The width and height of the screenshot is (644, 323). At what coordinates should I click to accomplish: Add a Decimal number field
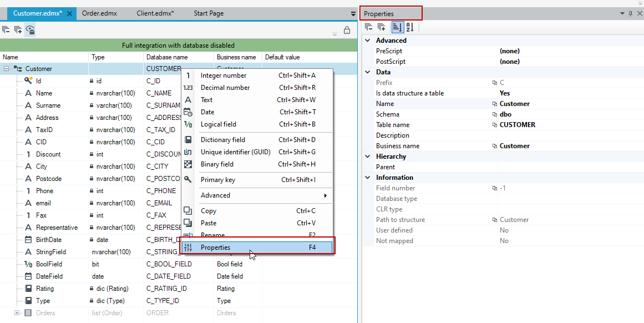click(257, 88)
